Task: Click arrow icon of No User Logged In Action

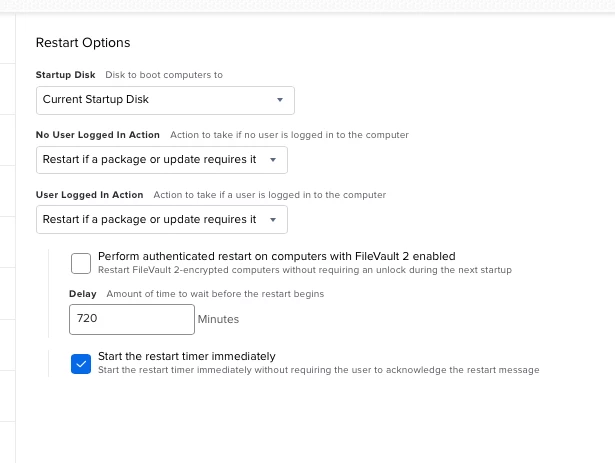Action: [x=273, y=160]
